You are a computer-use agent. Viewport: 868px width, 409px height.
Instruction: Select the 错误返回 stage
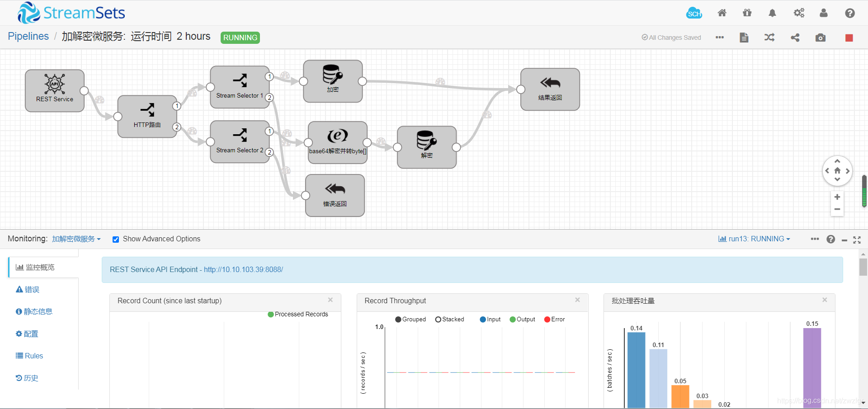click(x=335, y=195)
